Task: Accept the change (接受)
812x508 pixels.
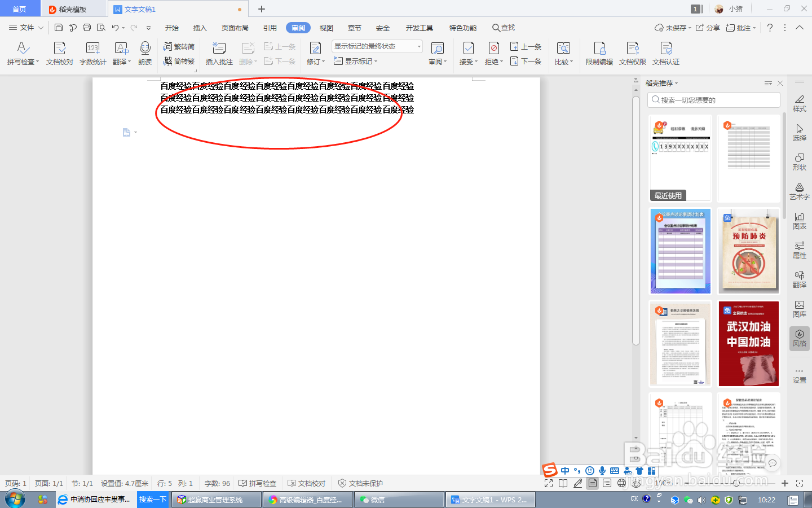Action: tap(469, 54)
